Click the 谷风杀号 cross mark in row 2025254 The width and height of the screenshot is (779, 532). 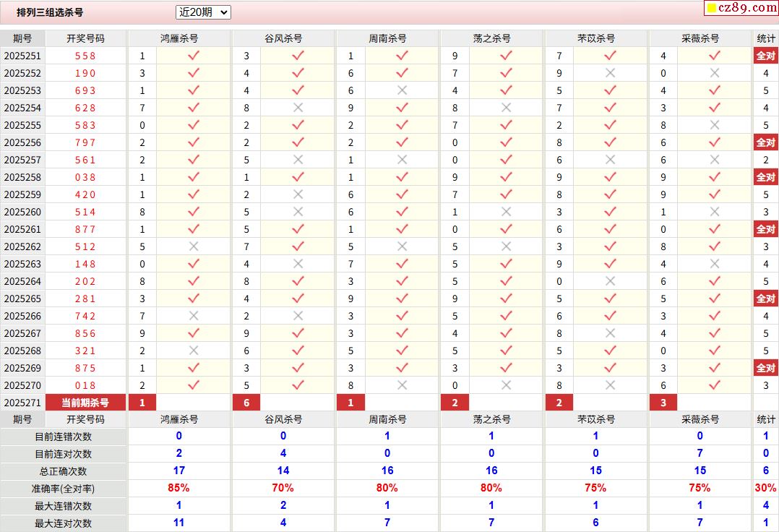coord(298,108)
